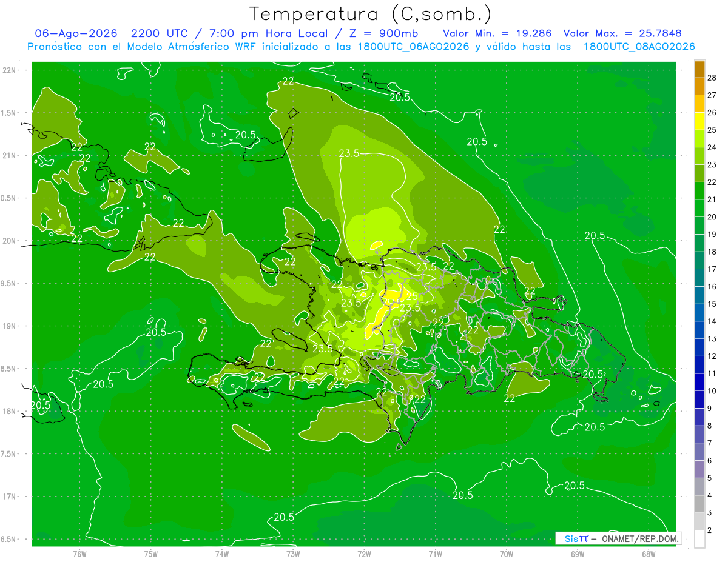The image size is (728, 562).
Task: Click colorbar swatch between 10 and 11
Action: (699, 382)
